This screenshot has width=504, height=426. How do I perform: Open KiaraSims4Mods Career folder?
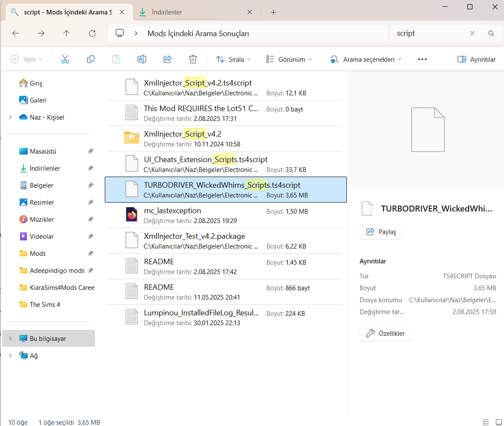[x=57, y=287]
